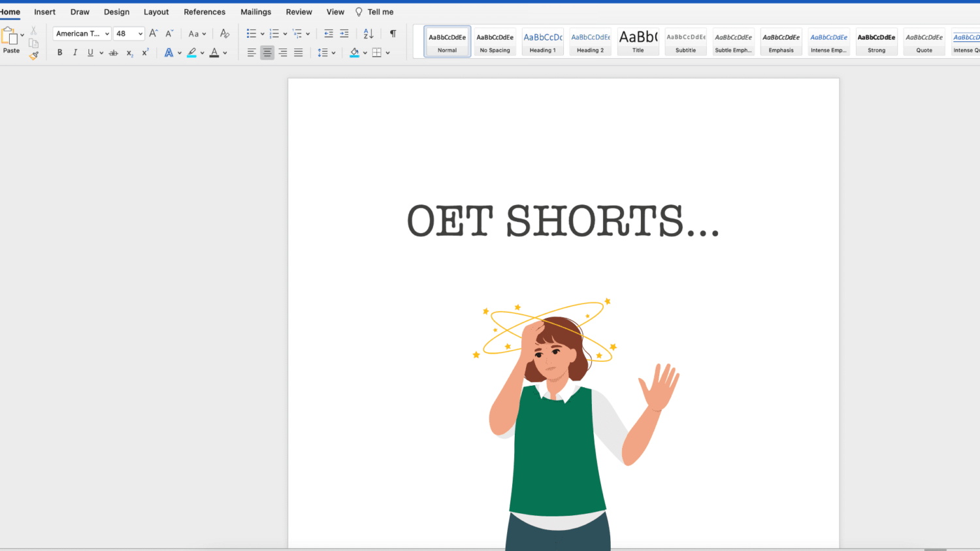
Task: Toggle Italic formatting
Action: [75, 53]
